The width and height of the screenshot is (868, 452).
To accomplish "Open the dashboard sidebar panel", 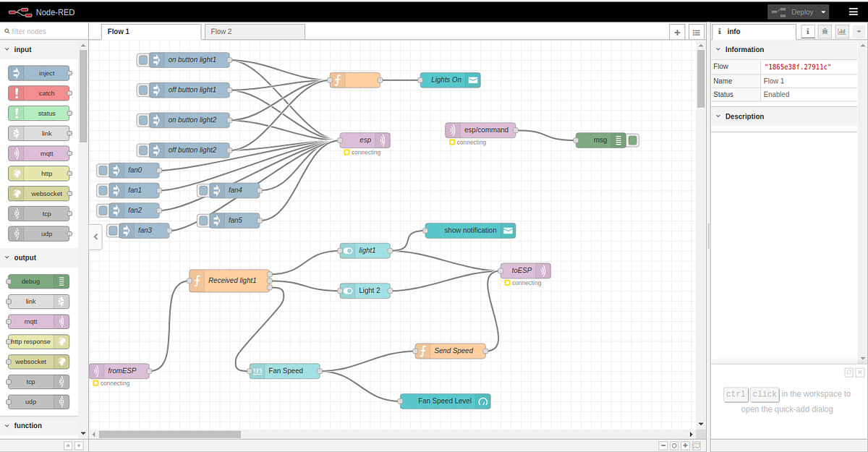I will [x=842, y=31].
